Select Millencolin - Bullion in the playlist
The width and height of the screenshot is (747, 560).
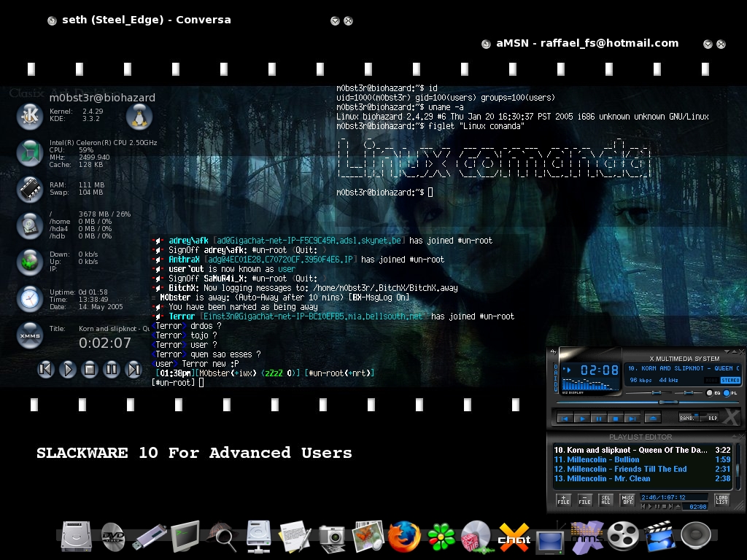pos(642,459)
